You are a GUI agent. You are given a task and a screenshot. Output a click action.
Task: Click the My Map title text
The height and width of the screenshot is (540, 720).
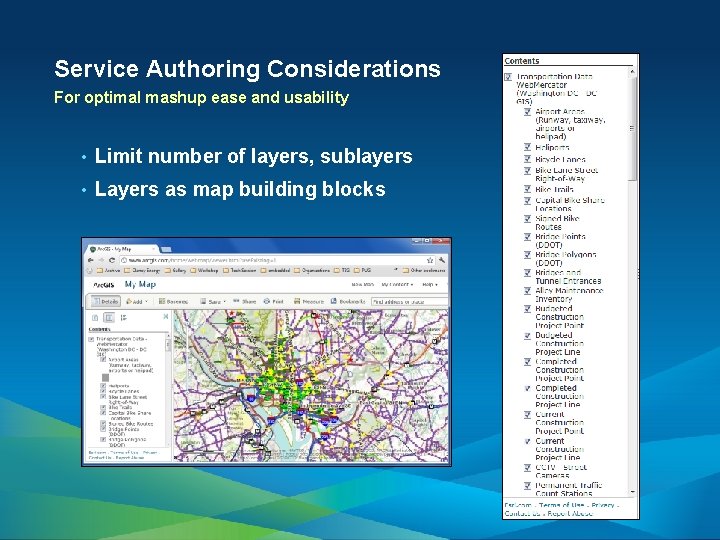pos(141,285)
